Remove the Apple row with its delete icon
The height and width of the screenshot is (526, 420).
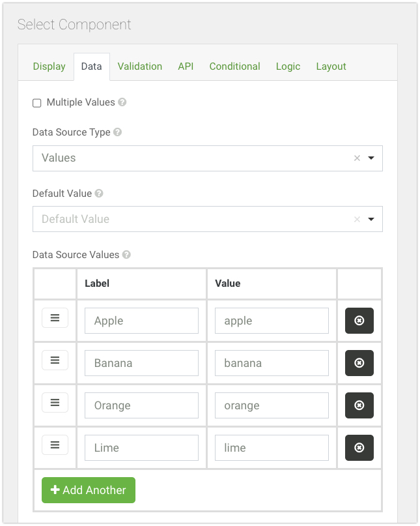click(359, 321)
